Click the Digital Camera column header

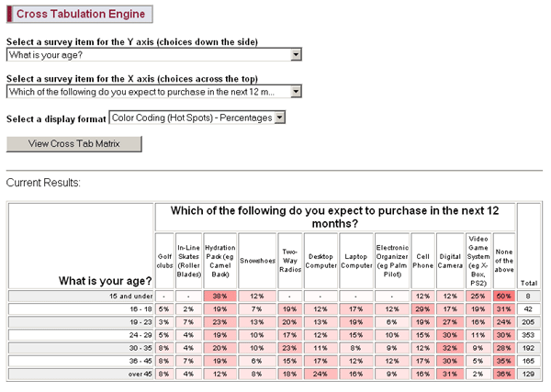(x=450, y=260)
